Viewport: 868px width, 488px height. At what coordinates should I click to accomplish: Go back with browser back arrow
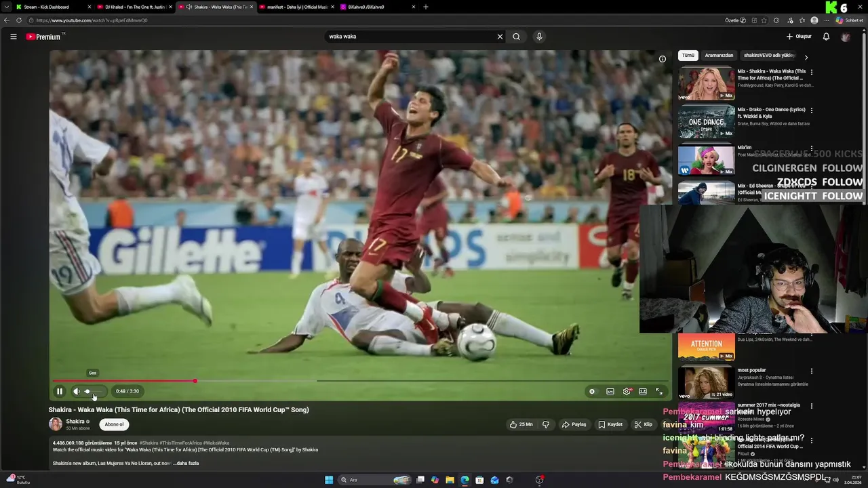pos(7,20)
